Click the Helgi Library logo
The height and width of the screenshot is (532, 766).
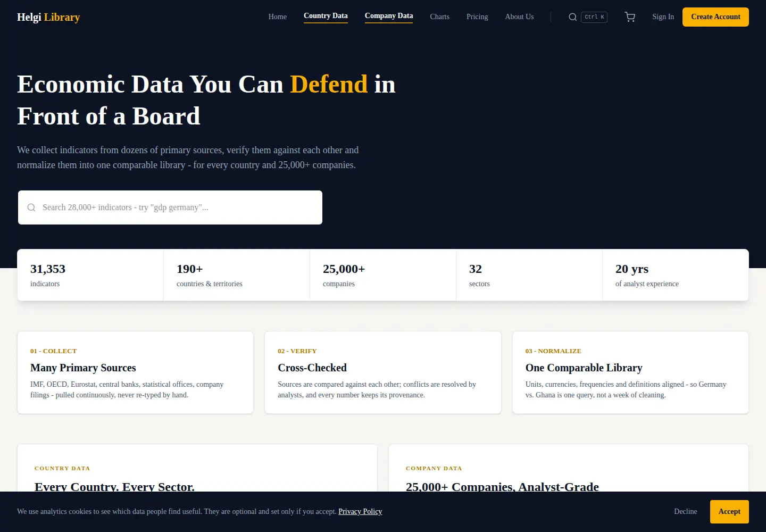click(48, 17)
